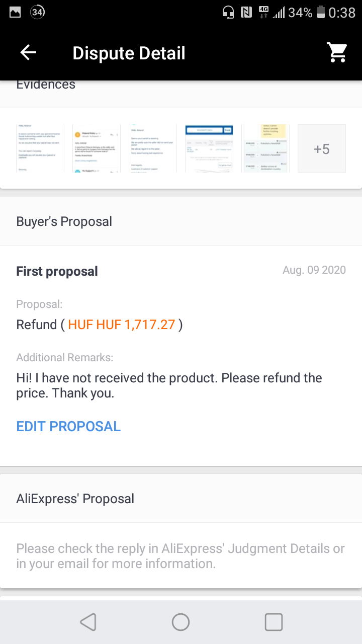Screen dimensions: 362x644
Task: Tap the Android home circle button
Action: pyautogui.click(x=180, y=622)
